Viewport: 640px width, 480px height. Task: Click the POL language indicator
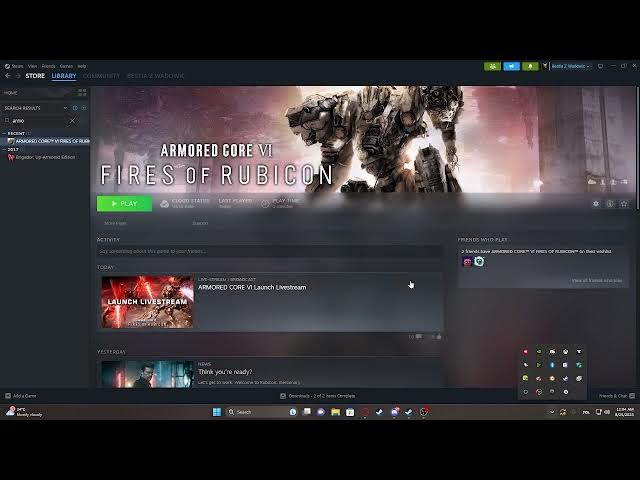[x=586, y=412]
